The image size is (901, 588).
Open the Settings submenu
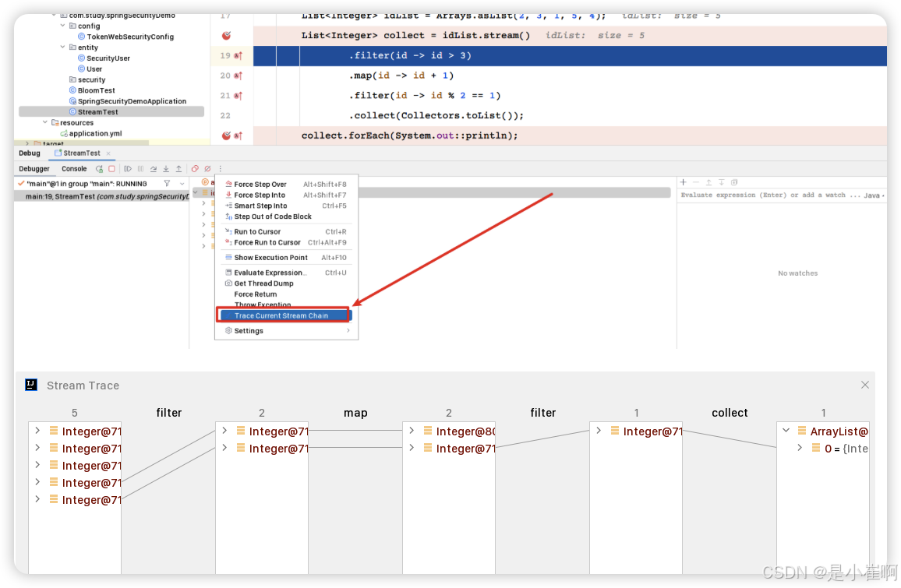point(286,331)
